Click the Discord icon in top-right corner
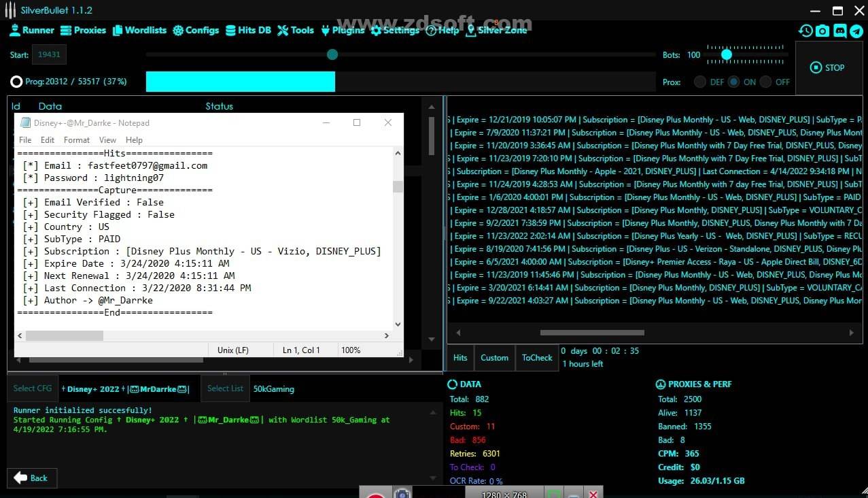Viewport: 868px width, 498px height. pyautogui.click(x=839, y=31)
